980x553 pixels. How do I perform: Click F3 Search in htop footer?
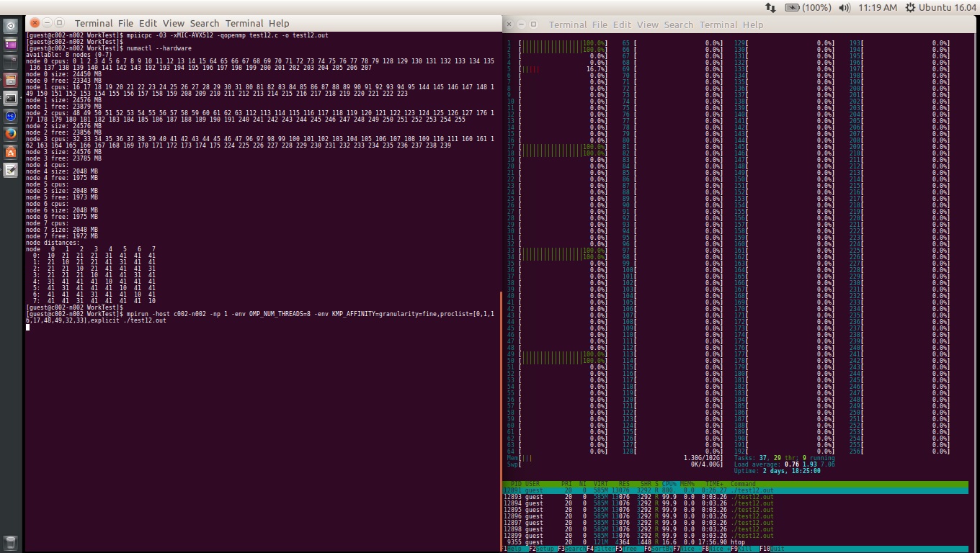(572, 549)
